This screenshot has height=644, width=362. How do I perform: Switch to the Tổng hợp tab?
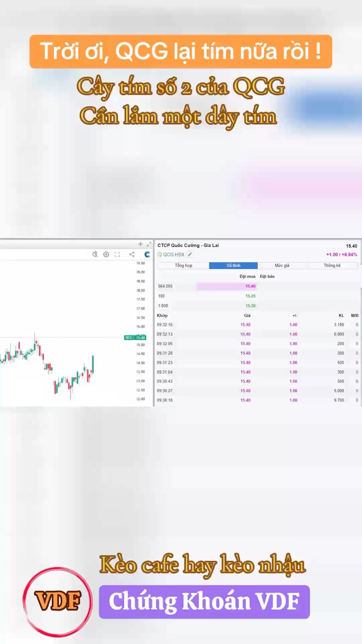click(x=183, y=265)
